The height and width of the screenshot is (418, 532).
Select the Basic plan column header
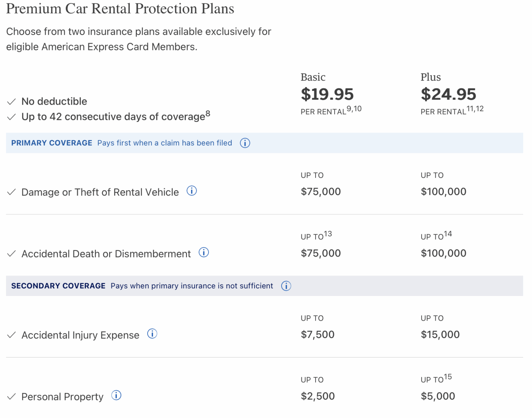point(313,77)
